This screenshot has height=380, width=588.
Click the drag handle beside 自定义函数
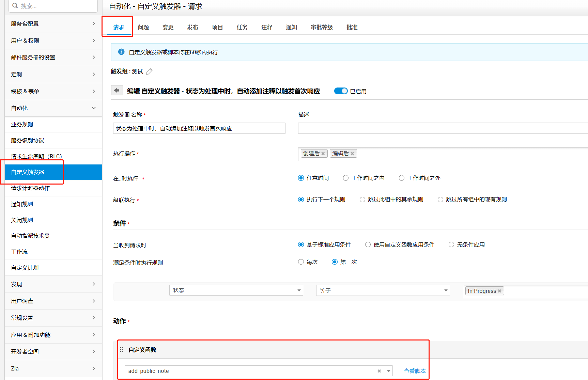(x=121, y=350)
